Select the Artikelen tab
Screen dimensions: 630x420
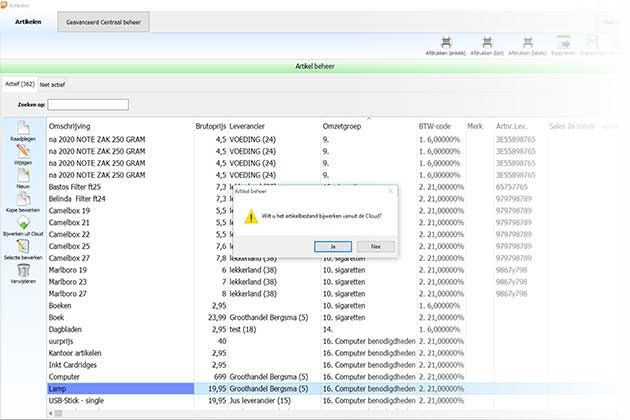[28, 21]
